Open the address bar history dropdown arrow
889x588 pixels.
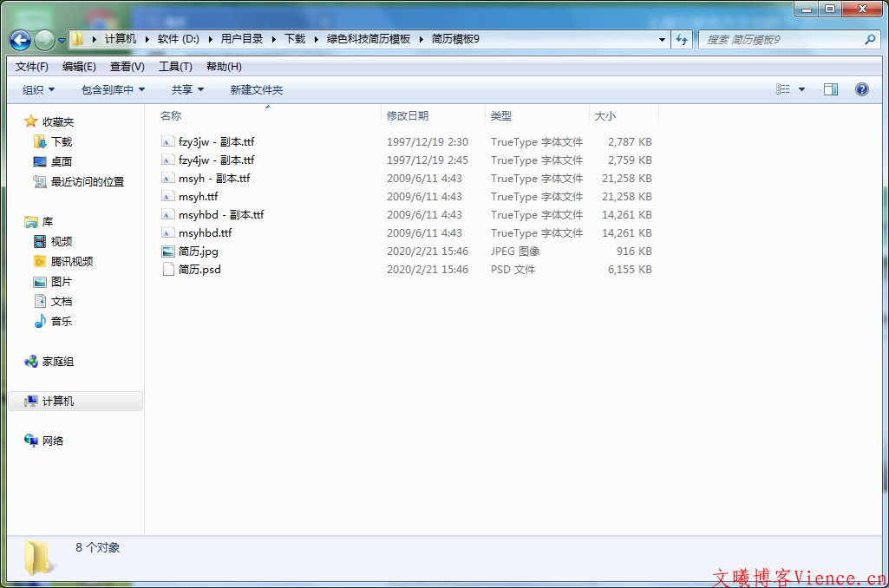point(662,40)
